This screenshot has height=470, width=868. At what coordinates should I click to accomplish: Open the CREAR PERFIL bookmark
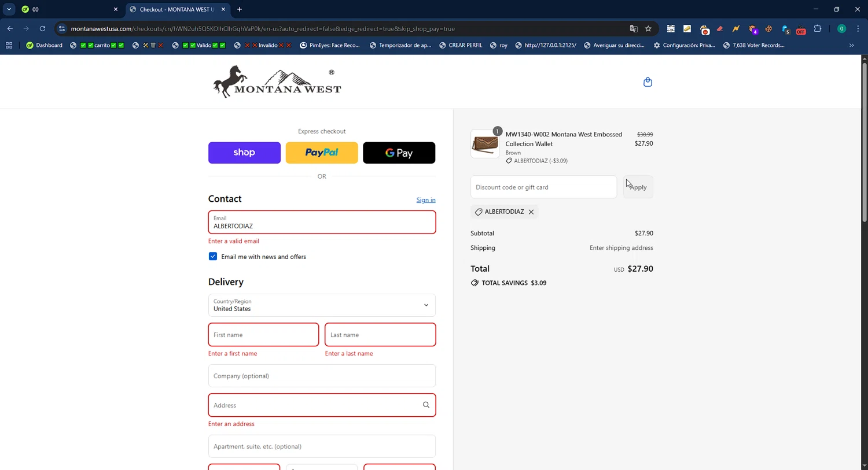tap(461, 45)
